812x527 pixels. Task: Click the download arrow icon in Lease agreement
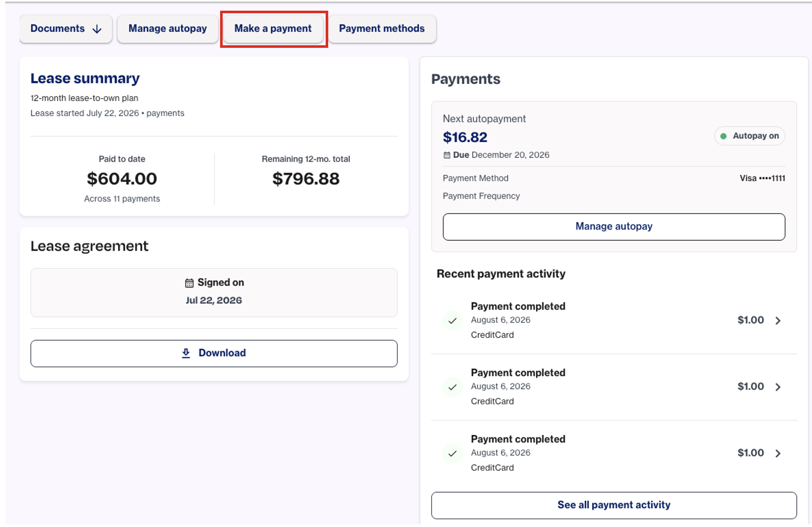click(x=186, y=353)
